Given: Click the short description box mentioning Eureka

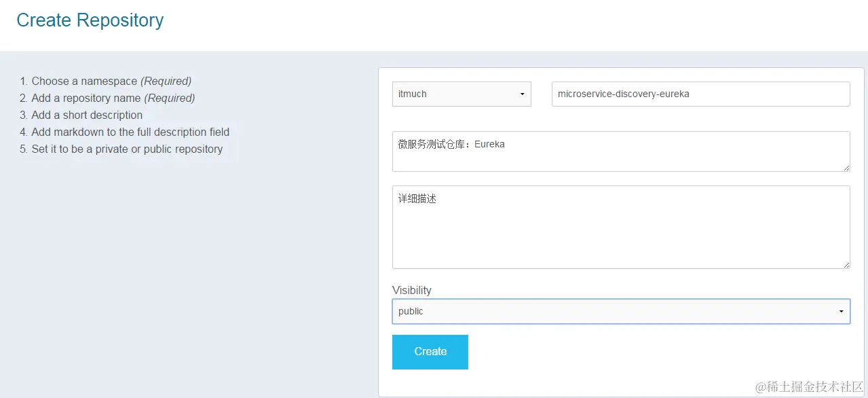Looking at the screenshot, I should [x=621, y=151].
